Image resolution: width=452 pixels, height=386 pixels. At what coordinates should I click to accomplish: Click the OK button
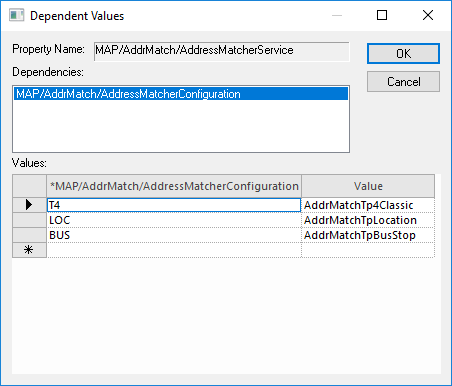pyautogui.click(x=403, y=53)
